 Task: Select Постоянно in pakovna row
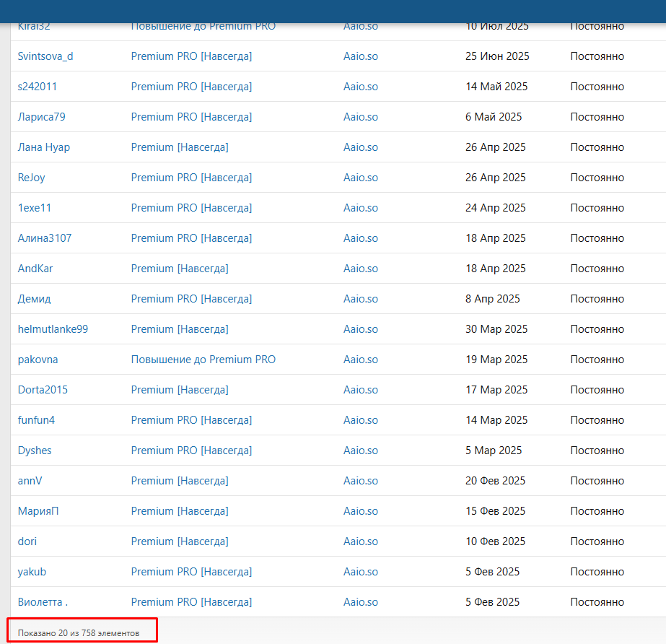pos(597,360)
